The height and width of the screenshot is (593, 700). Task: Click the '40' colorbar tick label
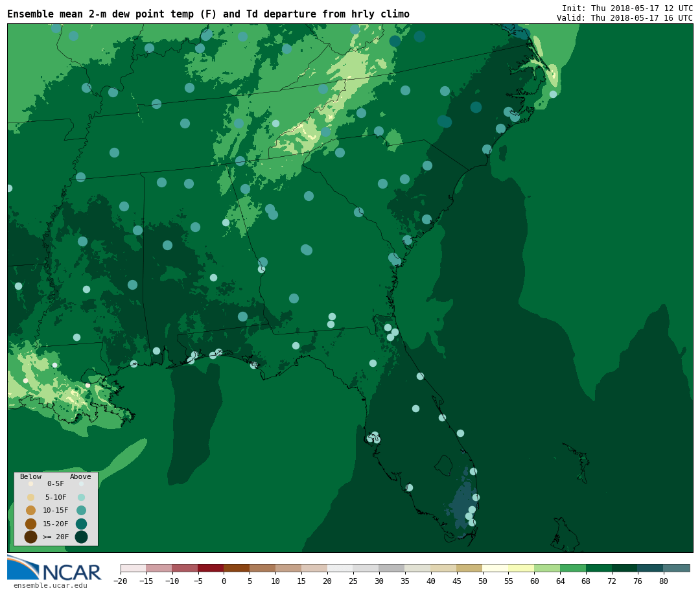coord(431,581)
